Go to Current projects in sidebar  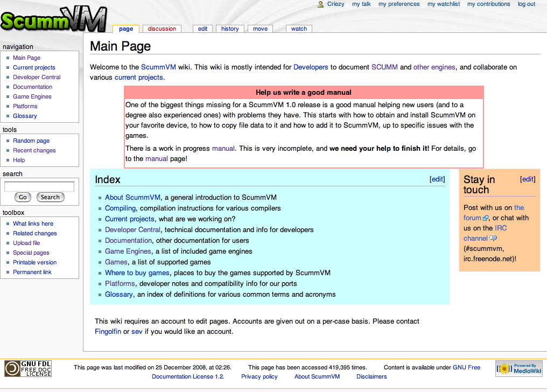[x=34, y=68]
